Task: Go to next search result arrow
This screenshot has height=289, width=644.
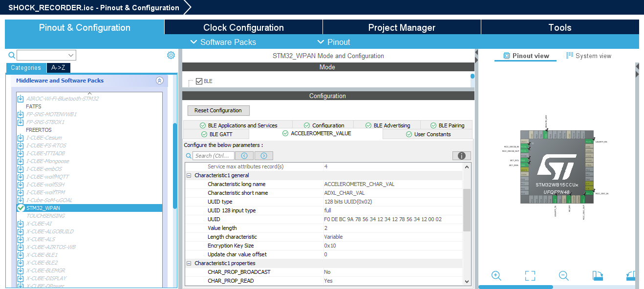Action: tap(263, 155)
